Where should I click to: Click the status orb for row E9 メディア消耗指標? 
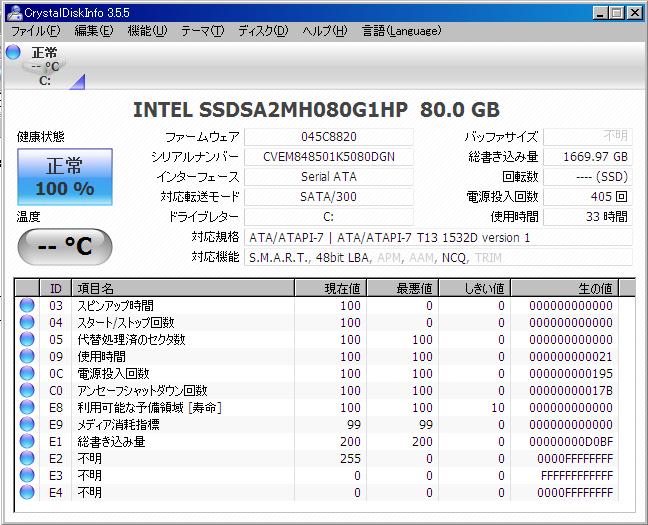[x=27, y=425]
